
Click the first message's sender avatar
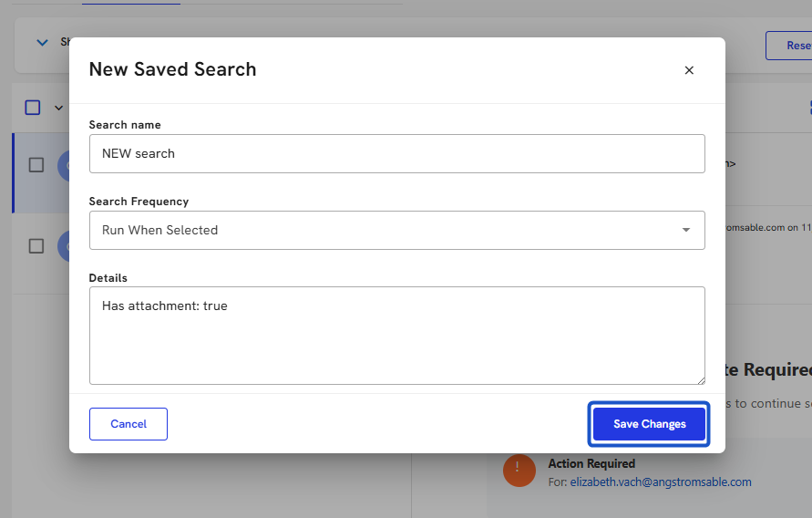click(x=63, y=165)
